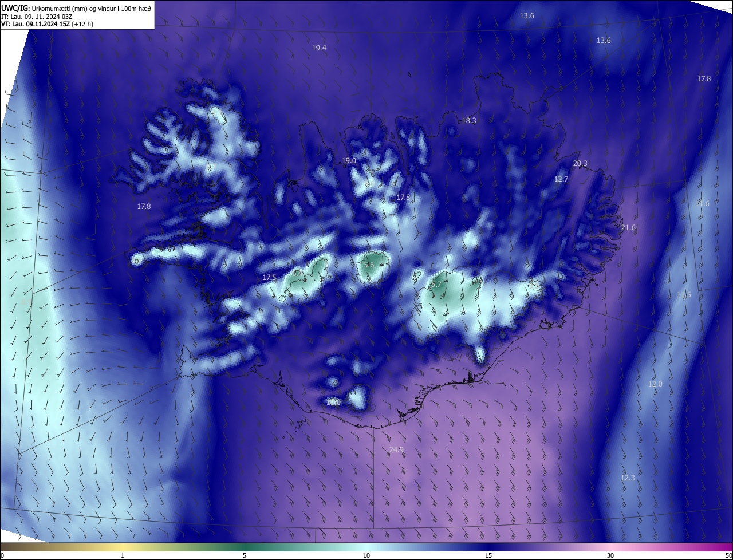Click the title 'Úrkomumætti (mm) og vindur í 100m hæð'
Screen dimensions: 733x560
pyautogui.click(x=92, y=8)
